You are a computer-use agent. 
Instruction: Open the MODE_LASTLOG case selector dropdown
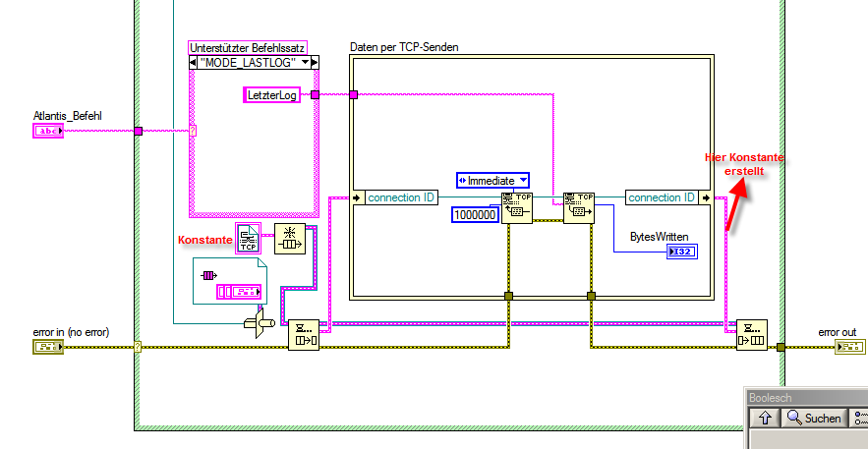[305, 63]
